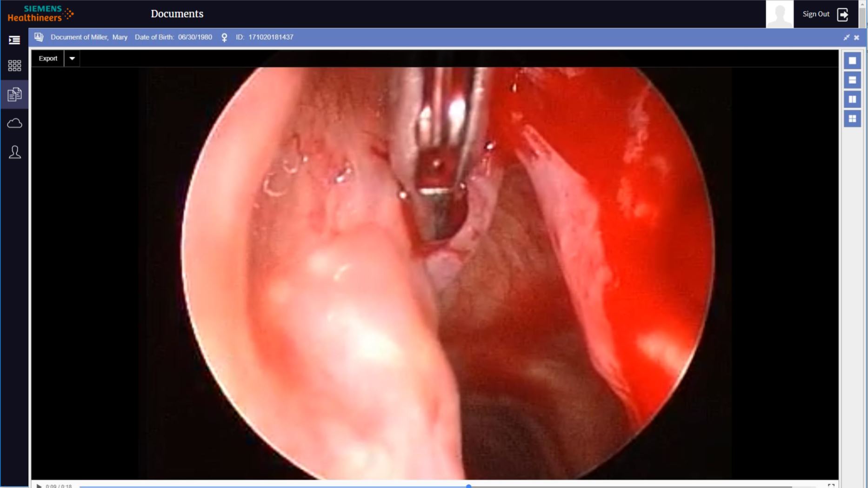Open the apps grid in sidebar
868x488 pixels.
14,66
